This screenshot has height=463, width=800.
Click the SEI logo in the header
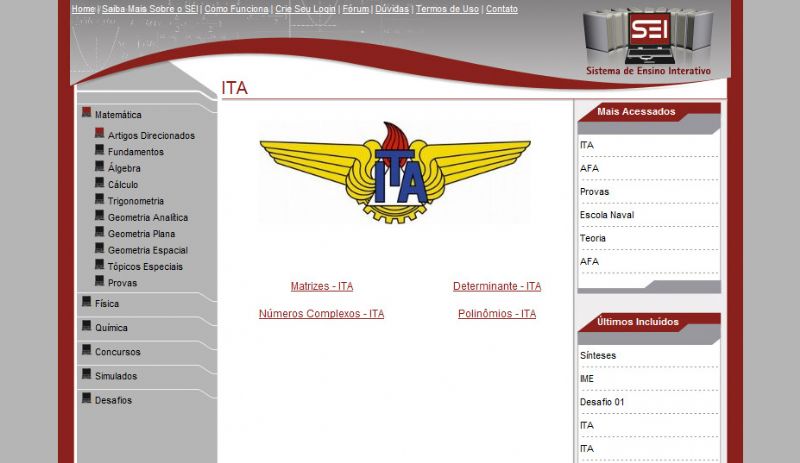pyautogui.click(x=648, y=41)
